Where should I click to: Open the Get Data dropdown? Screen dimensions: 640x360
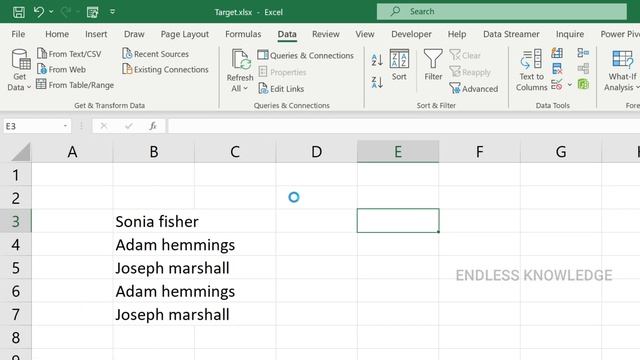[x=19, y=70]
